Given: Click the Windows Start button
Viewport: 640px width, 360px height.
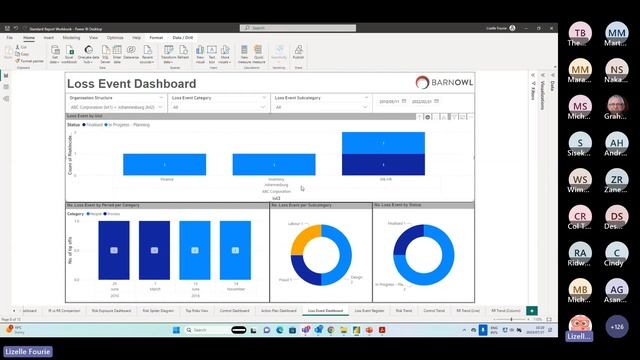Looking at the screenshot, I should click(176, 330).
